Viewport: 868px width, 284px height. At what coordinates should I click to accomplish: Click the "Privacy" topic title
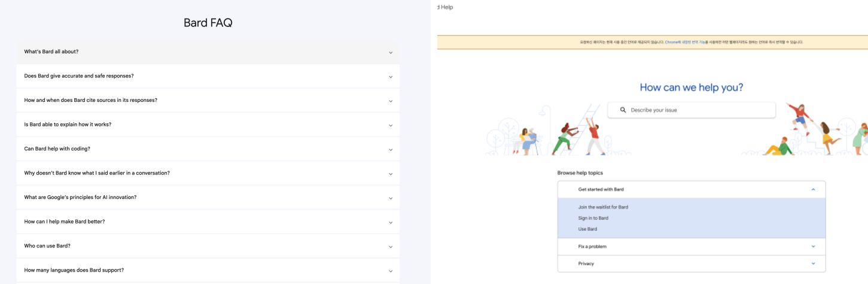(586, 264)
